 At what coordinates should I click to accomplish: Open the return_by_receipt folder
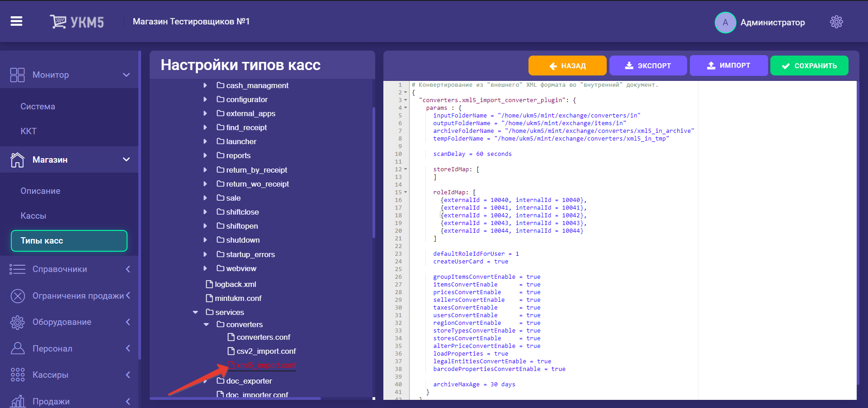click(256, 170)
